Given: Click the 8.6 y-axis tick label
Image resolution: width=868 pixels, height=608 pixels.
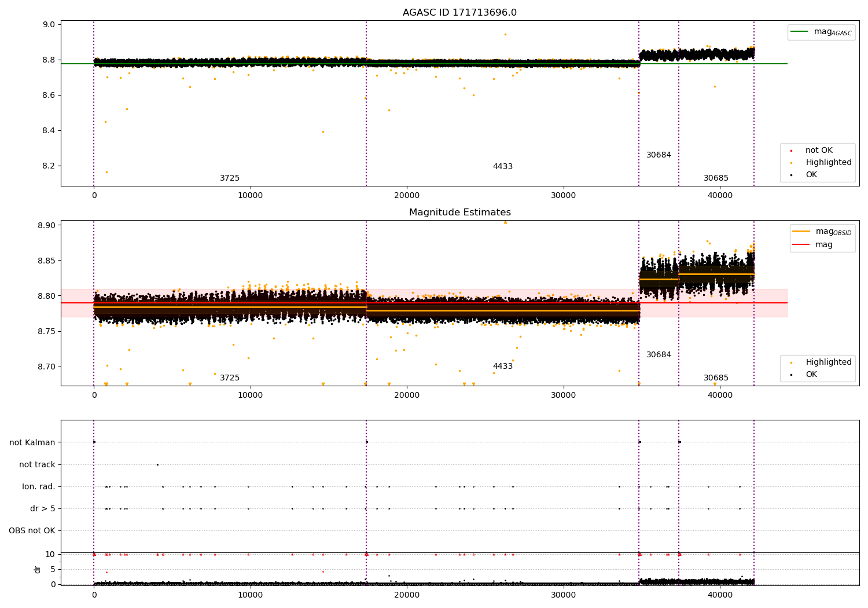Looking at the screenshot, I should (49, 96).
